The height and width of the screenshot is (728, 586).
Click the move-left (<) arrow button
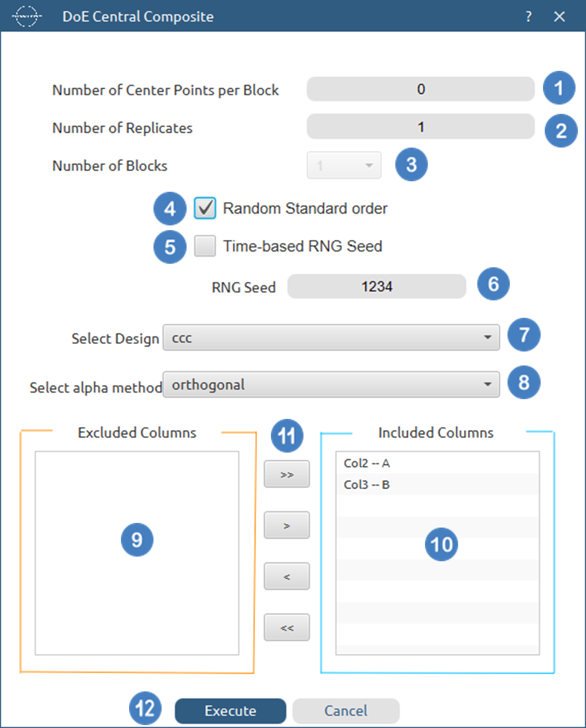pos(287,576)
